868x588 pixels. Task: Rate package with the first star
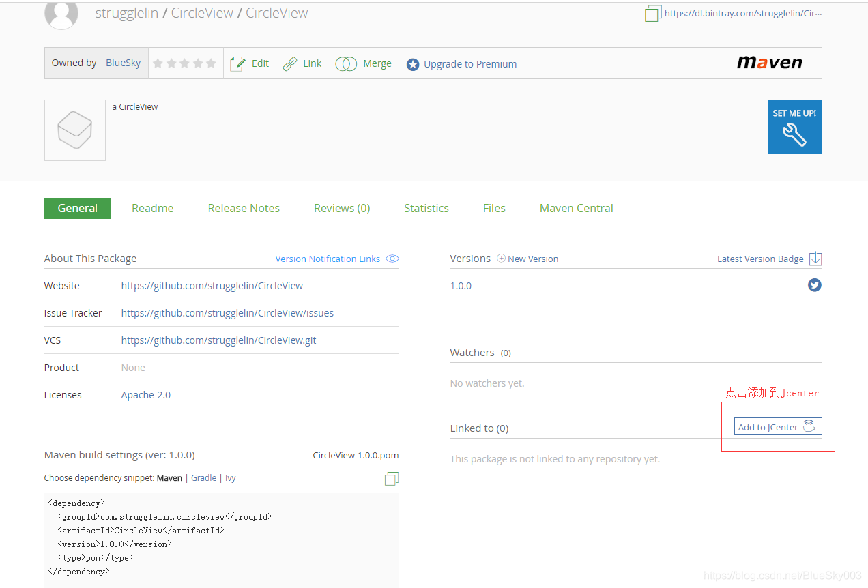158,63
